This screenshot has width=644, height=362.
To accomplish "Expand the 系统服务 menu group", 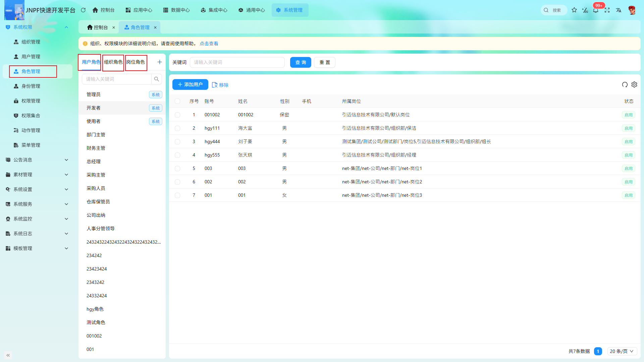I will point(37,204).
